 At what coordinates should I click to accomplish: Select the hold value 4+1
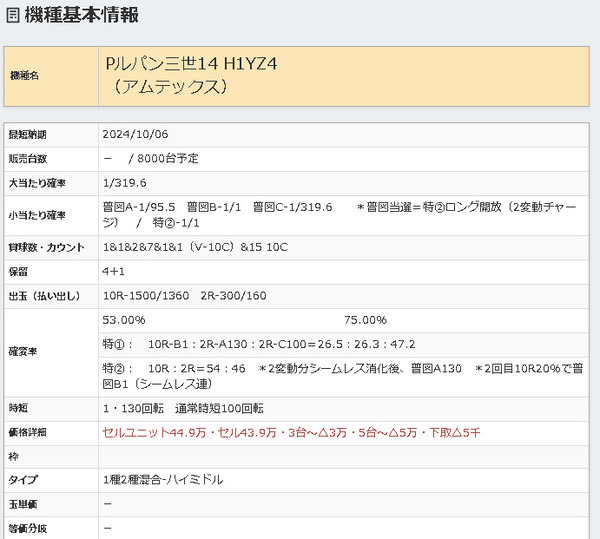click(x=114, y=272)
